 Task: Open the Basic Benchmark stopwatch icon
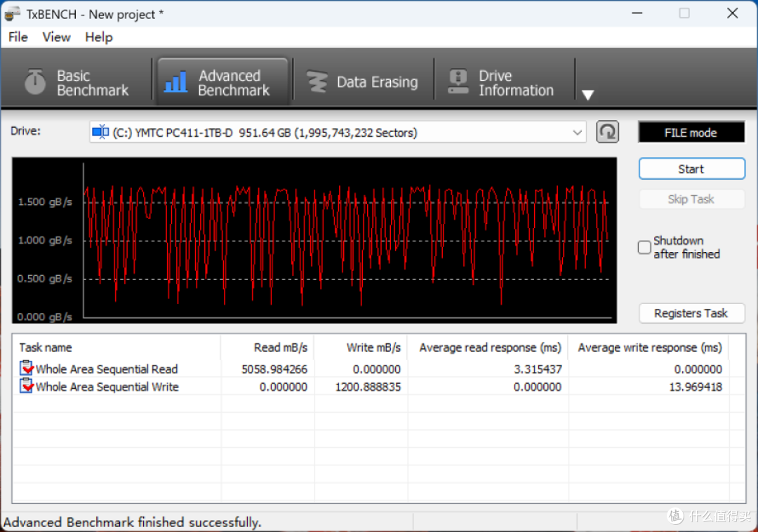35,82
